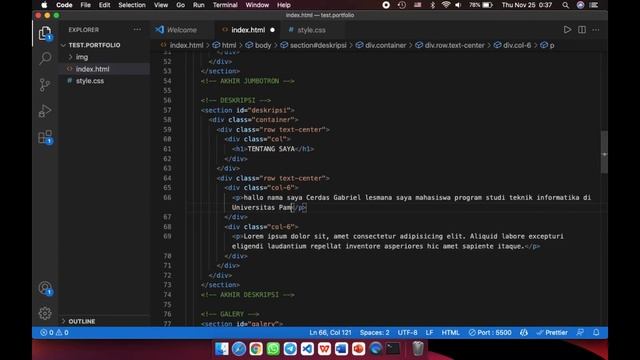Screen dimensions: 640x360
Task: Click the Run play button in editor toolbar
Action: point(567,30)
